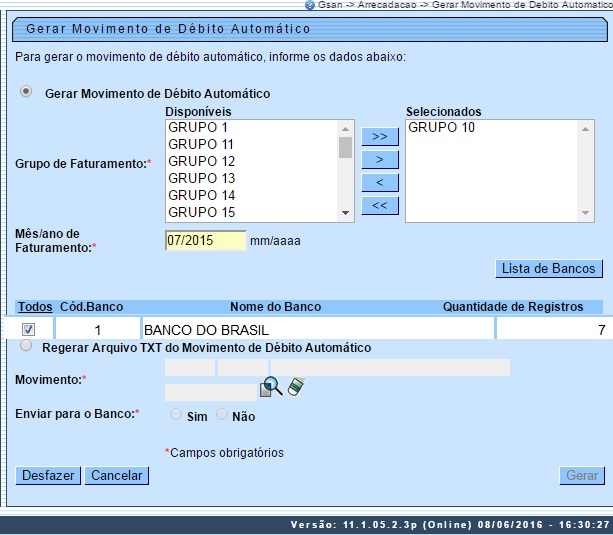613x535 pixels.
Task: Uncheck the Banco do Brasil checkbox
Action: point(28,329)
